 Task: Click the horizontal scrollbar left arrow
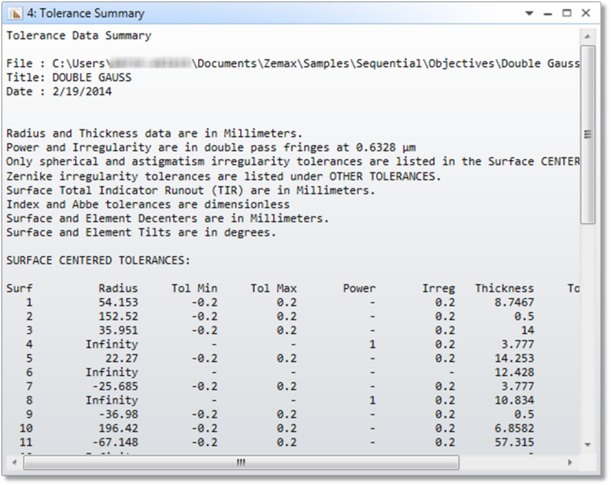[x=11, y=463]
